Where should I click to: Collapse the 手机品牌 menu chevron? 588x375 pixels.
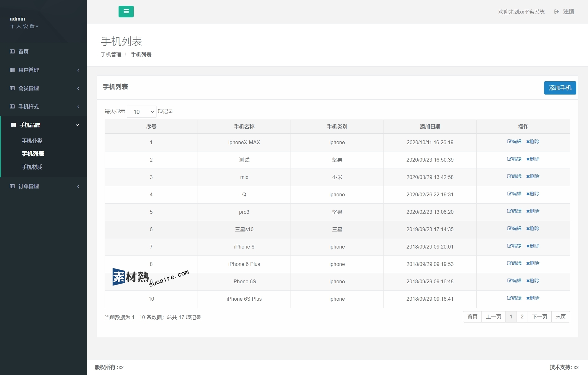tap(77, 125)
